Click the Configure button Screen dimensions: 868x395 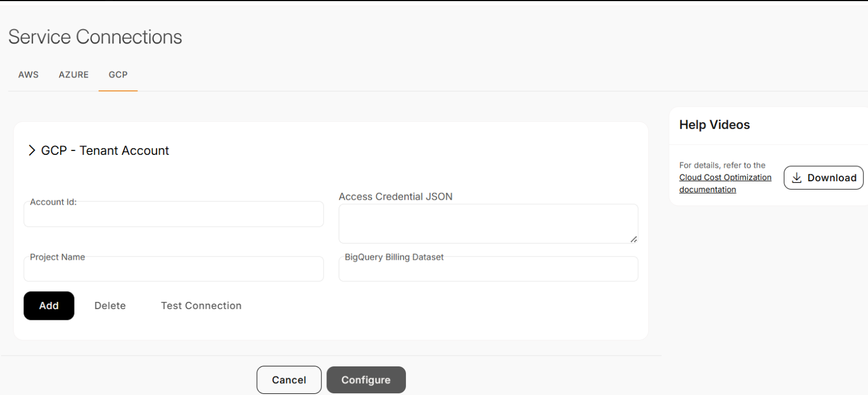coord(366,380)
